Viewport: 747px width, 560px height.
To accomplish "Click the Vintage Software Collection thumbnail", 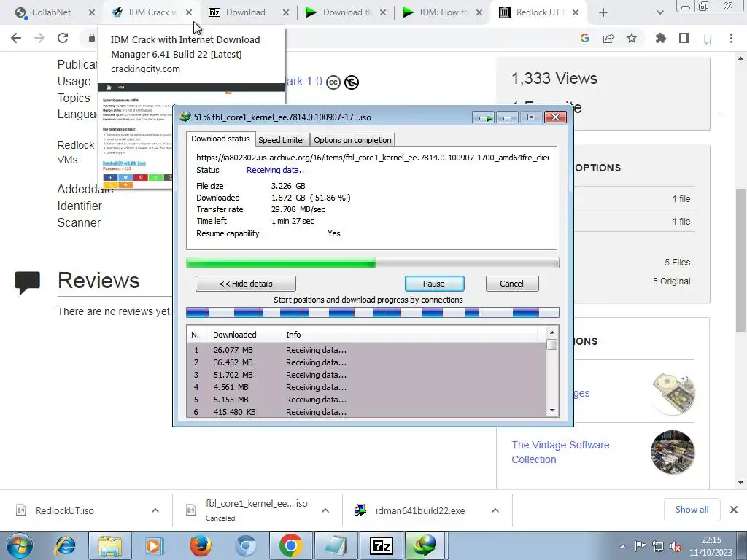I will [x=673, y=452].
